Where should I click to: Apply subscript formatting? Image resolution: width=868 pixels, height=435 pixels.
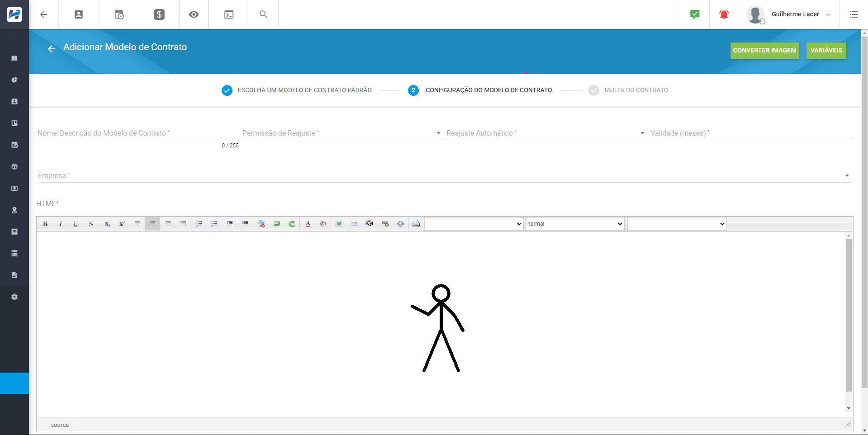[x=107, y=224]
